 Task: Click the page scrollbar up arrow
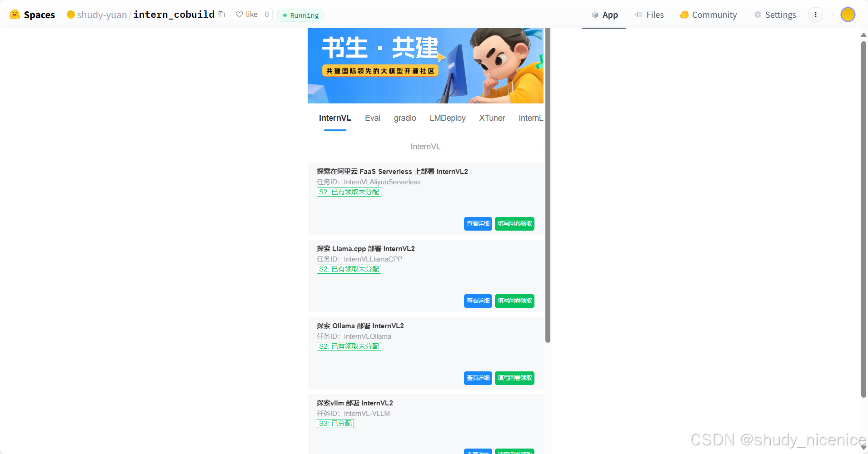tap(863, 35)
